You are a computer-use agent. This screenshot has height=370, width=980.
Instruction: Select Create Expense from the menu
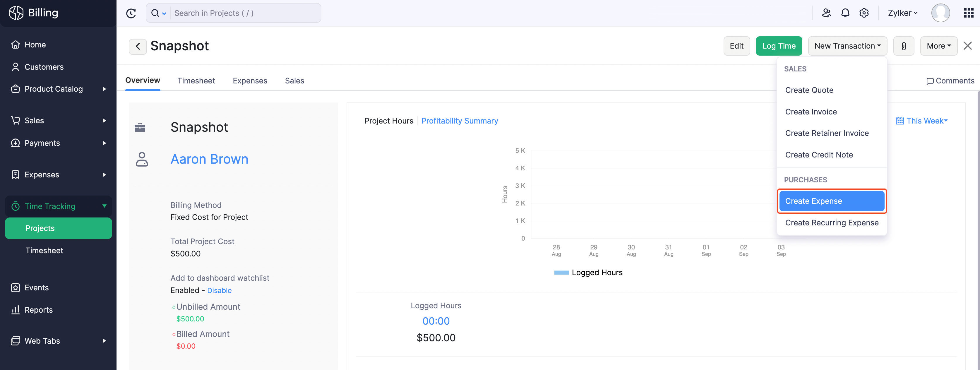coord(832,201)
